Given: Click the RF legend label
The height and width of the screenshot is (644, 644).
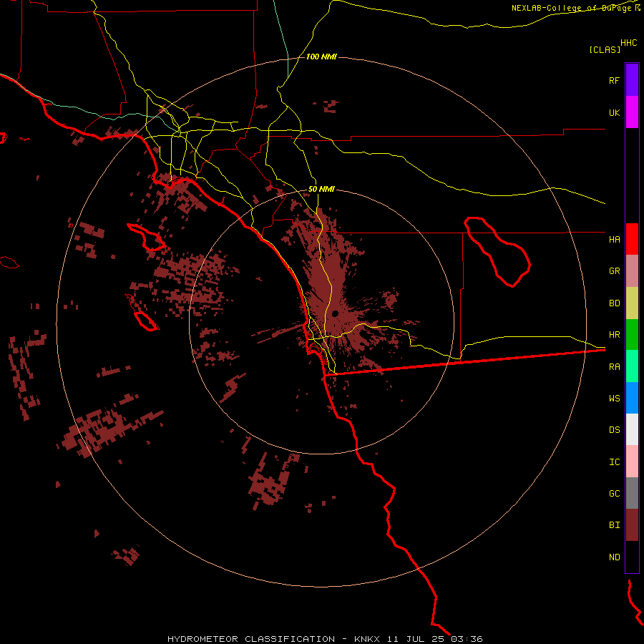Looking at the screenshot, I should 614,80.
